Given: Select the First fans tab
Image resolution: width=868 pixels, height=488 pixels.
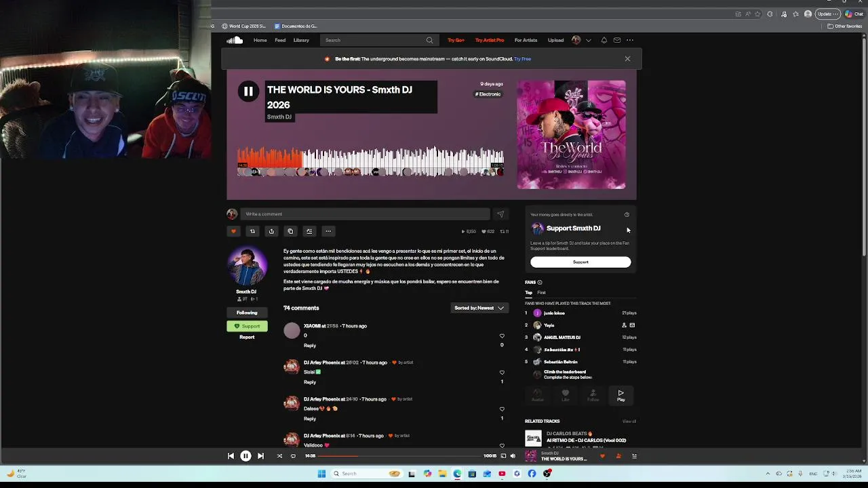Looking at the screenshot, I should [x=541, y=293].
